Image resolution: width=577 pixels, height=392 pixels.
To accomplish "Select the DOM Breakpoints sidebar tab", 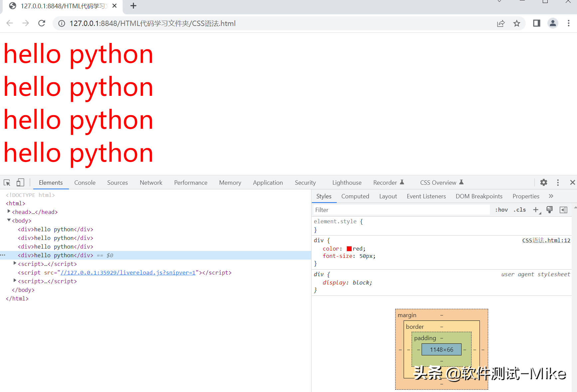I will (479, 196).
